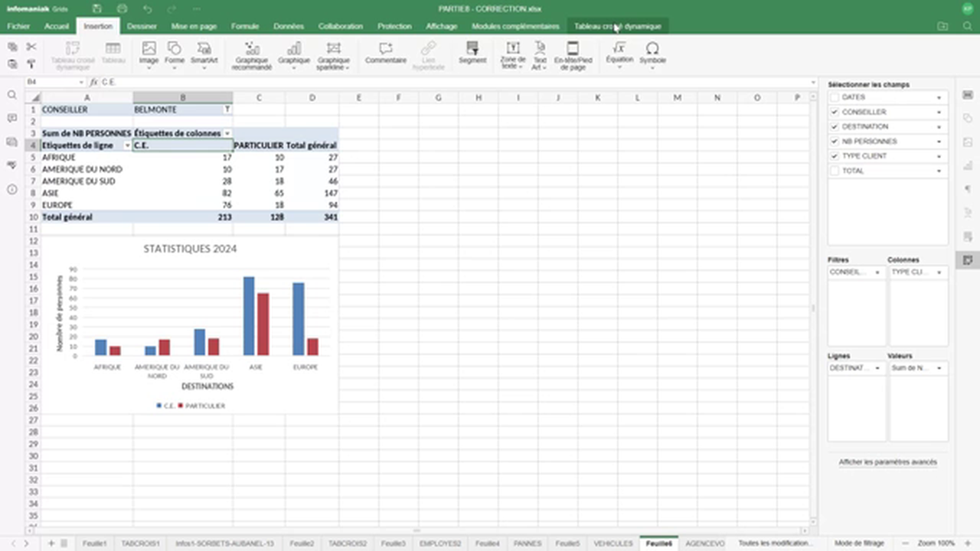Open the TYPE CLI... columns item dropdown
This screenshot has width=980, height=551.
[x=939, y=272]
